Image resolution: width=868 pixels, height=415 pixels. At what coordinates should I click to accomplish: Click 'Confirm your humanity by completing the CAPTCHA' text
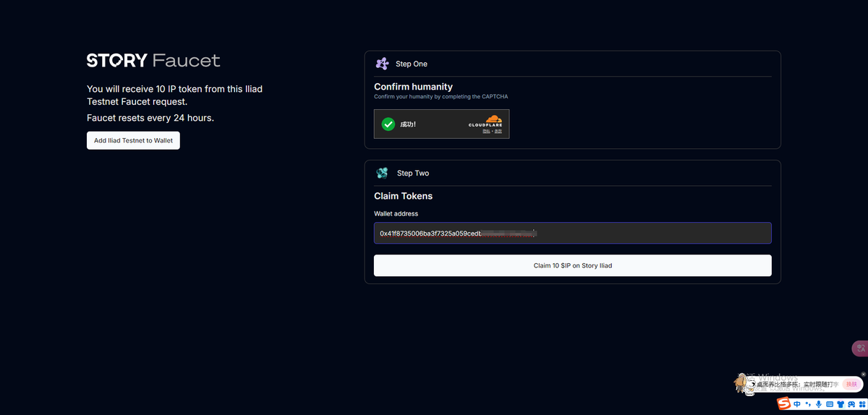441,96
